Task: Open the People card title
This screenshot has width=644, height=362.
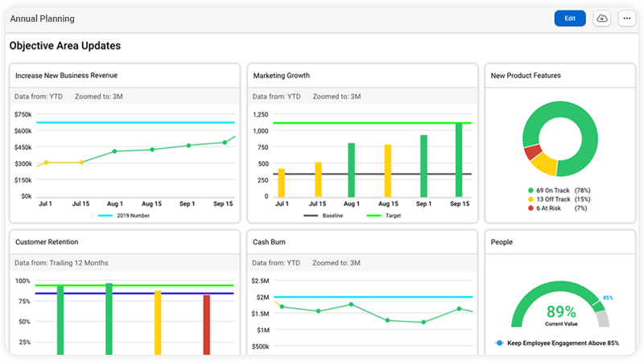Action: 502,242
